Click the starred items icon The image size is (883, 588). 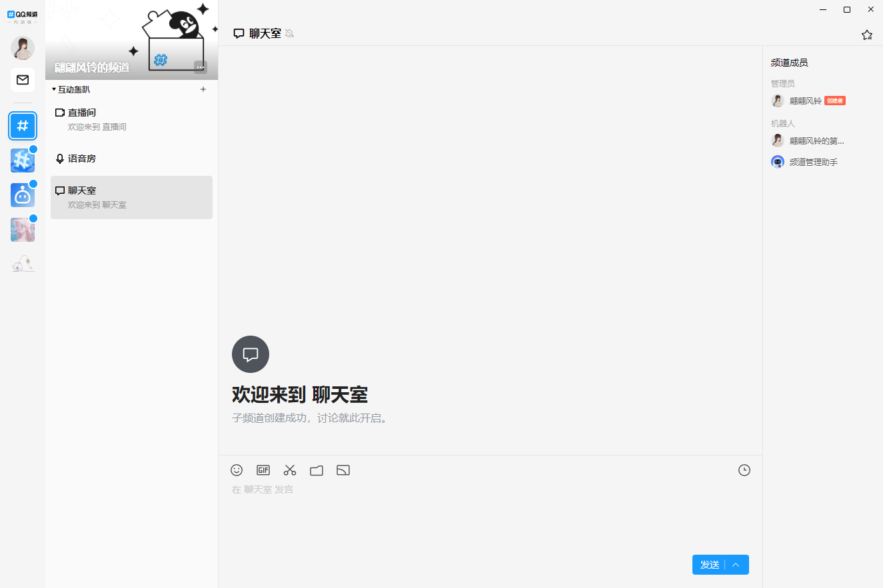[867, 35]
